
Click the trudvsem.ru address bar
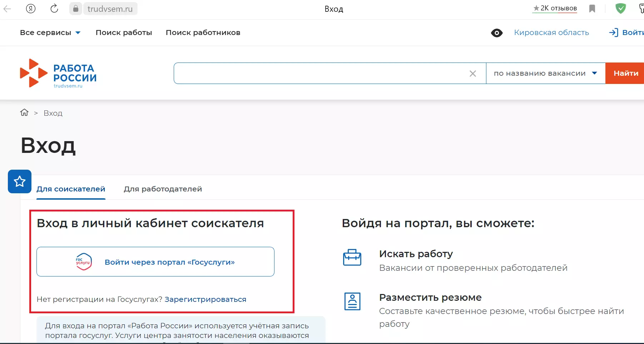click(x=110, y=9)
